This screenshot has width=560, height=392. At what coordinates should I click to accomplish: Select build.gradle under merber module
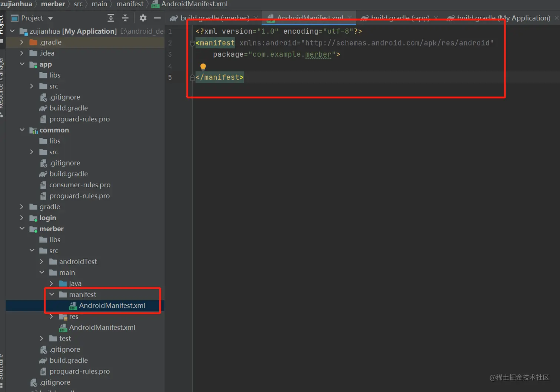pyautogui.click(x=69, y=361)
